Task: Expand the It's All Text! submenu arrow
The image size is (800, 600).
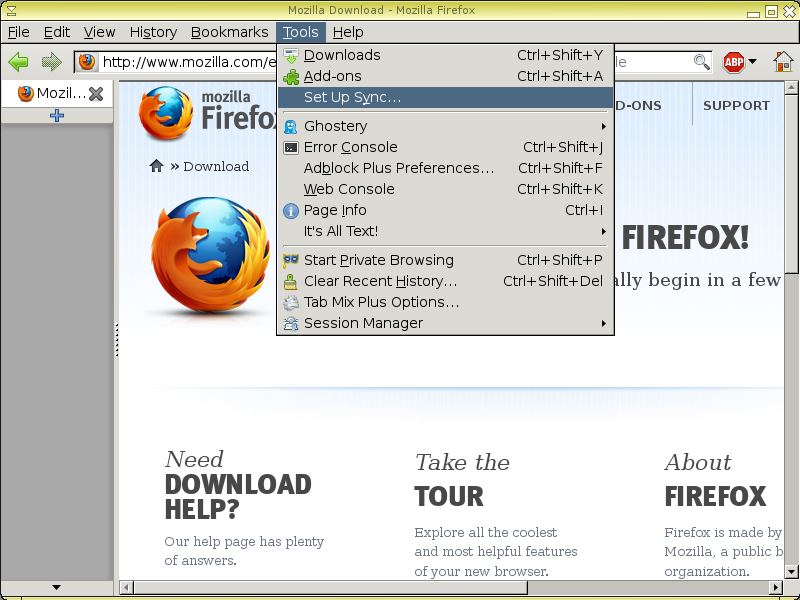Action: tap(604, 232)
